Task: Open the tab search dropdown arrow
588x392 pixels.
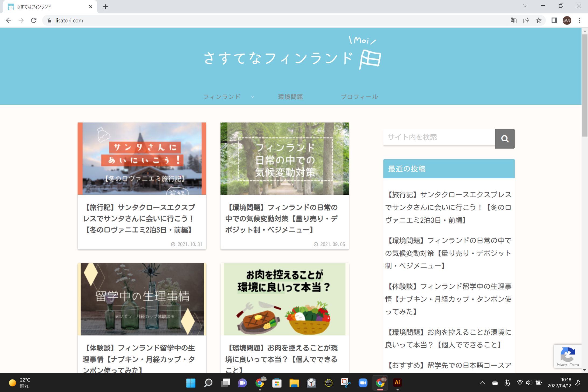Action: point(525,6)
